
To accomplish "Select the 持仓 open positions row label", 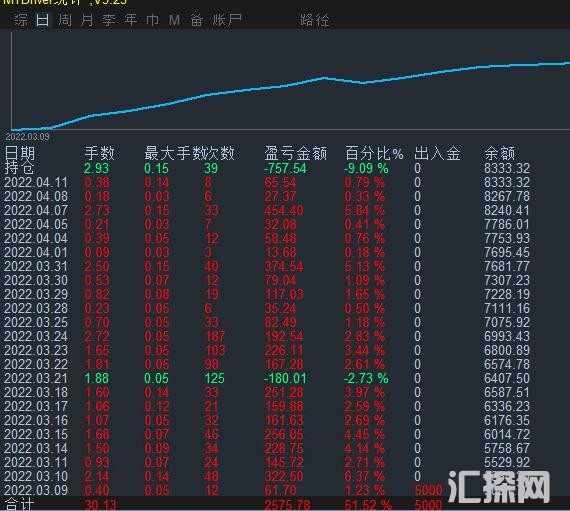I will point(20,168).
